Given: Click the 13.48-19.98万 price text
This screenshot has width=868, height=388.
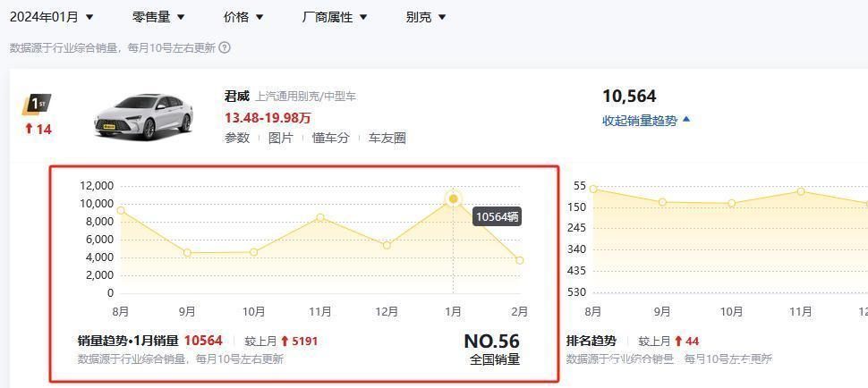Looking at the screenshot, I should click(268, 117).
